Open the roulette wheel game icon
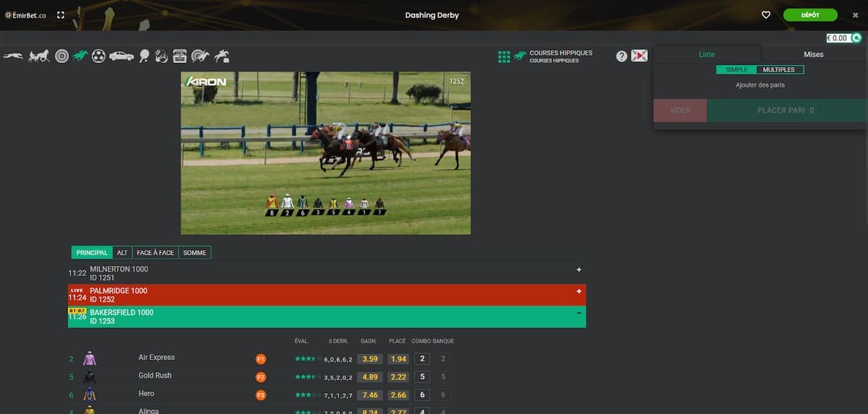Viewport: 868px width, 414px height. (61, 56)
